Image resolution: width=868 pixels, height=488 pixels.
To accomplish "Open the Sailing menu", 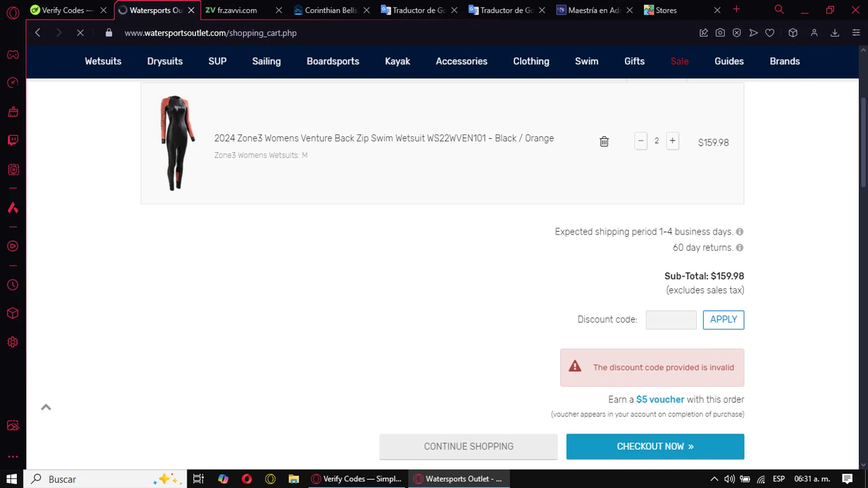I will [267, 61].
